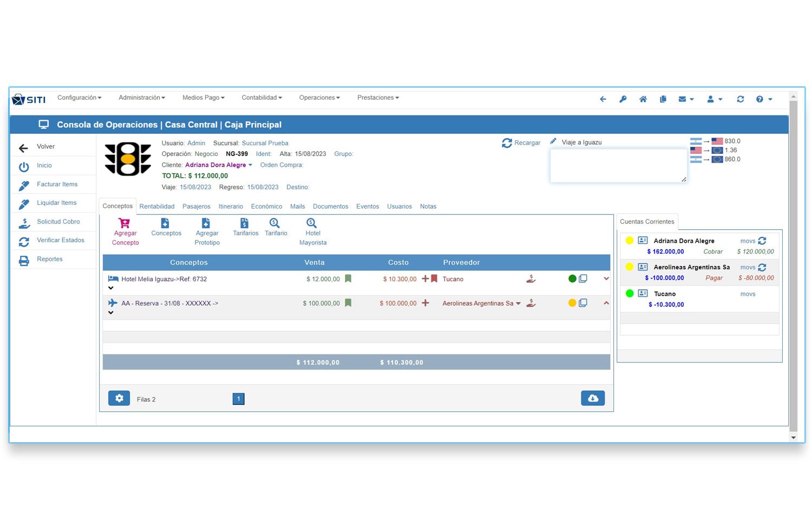Switch to the Pasajeros tab
Image resolution: width=812 pixels, height=531 pixels.
point(197,206)
